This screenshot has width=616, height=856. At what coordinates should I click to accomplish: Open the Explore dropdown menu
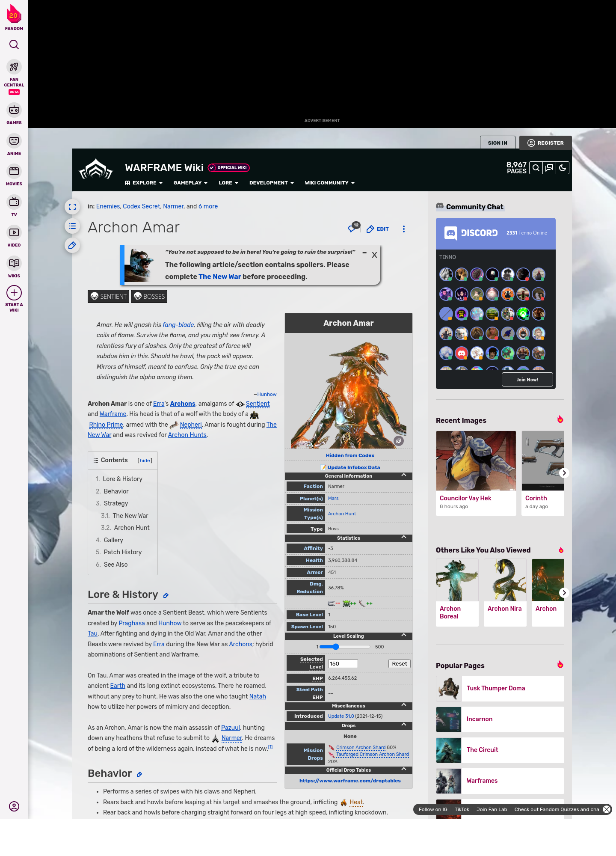click(144, 183)
